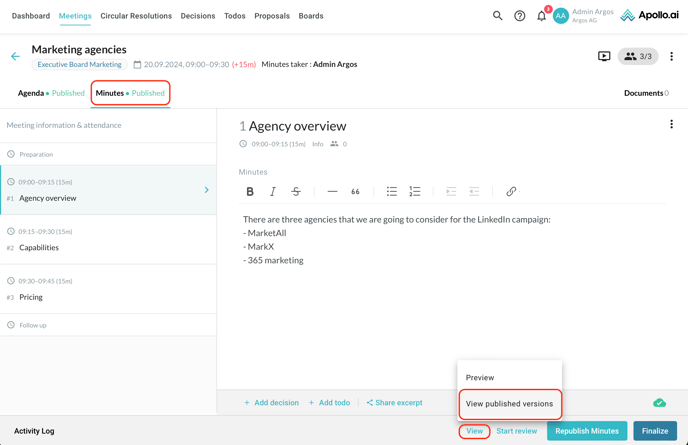Image resolution: width=688 pixels, height=445 pixels.
Task: Open the notifications bell
Action: coord(542,16)
